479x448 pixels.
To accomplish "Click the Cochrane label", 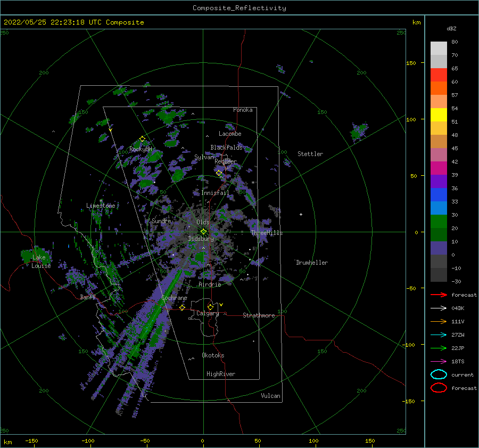I will pyautogui.click(x=174, y=298).
